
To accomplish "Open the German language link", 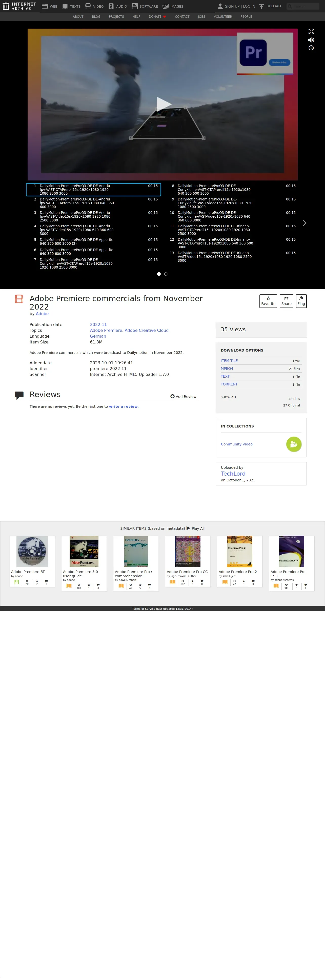I will 98,336.
